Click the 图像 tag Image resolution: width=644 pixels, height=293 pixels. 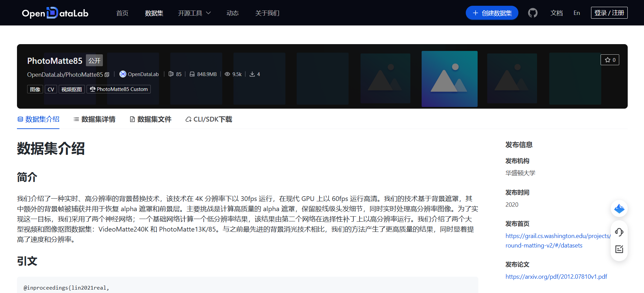point(35,89)
